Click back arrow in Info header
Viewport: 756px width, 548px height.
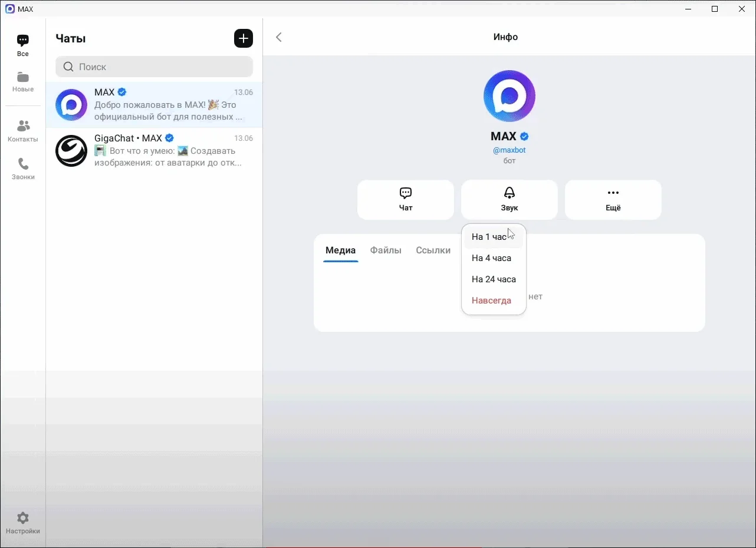tap(279, 37)
